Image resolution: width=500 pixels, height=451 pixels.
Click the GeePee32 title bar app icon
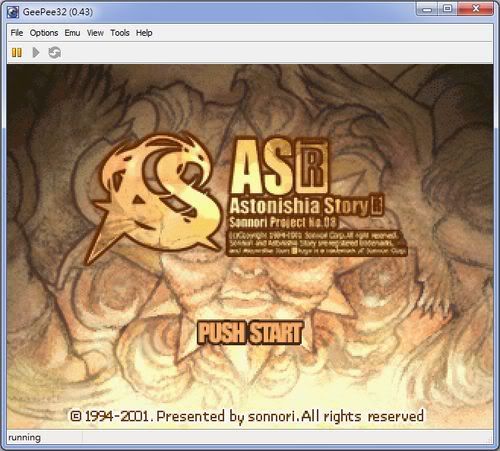click(13, 12)
